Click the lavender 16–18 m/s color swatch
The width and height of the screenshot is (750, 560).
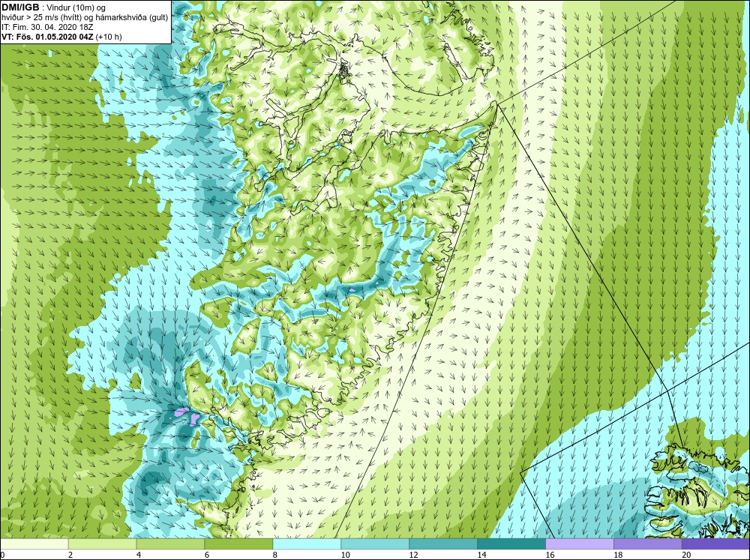tap(579, 544)
